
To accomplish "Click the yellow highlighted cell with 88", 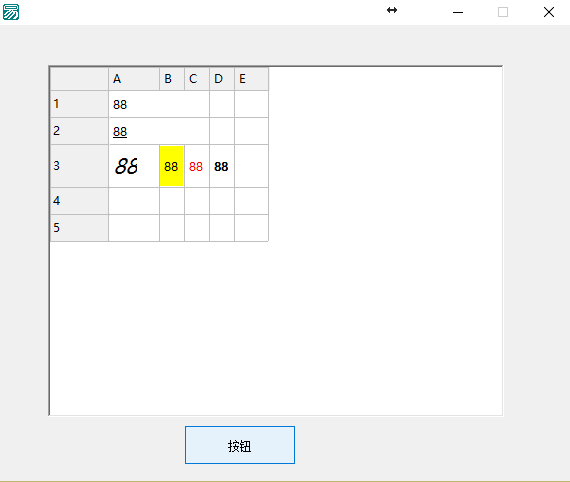I will tap(172, 166).
